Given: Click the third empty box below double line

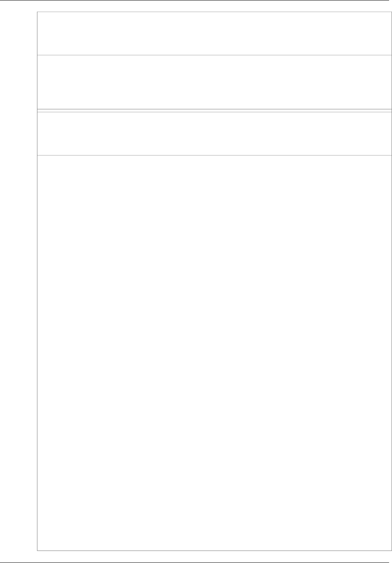Looking at the screenshot, I should pyautogui.click(x=214, y=133).
